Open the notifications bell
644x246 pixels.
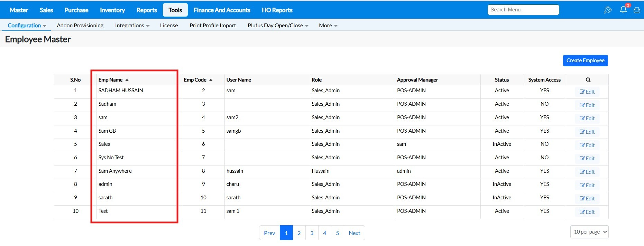point(623,10)
